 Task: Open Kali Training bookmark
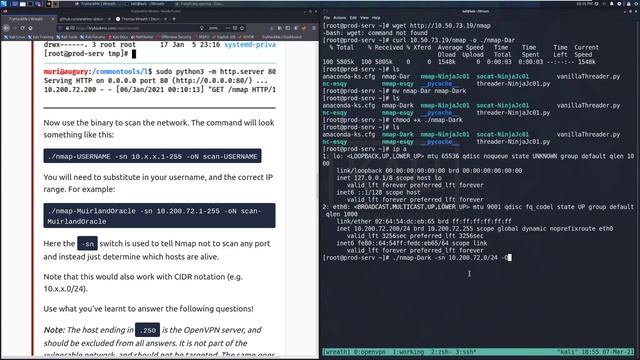41,37
